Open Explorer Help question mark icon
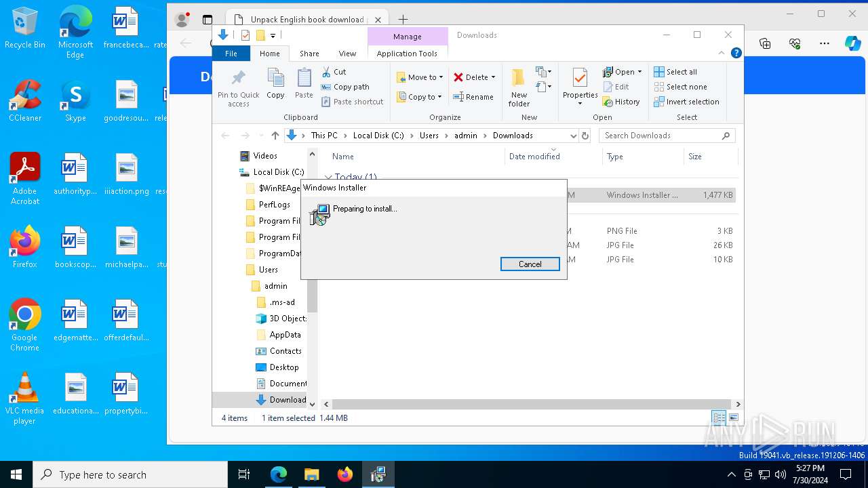The width and height of the screenshot is (868, 488). point(736,53)
